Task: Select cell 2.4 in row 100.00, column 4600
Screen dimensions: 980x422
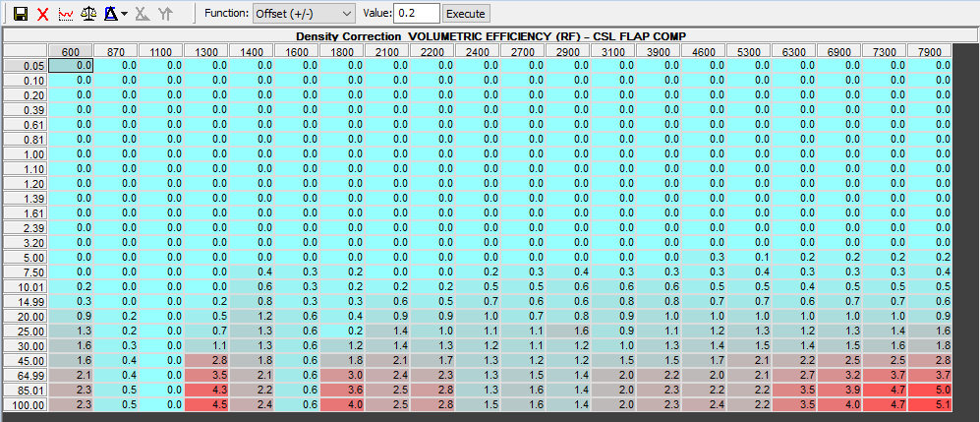Action: coord(704,405)
